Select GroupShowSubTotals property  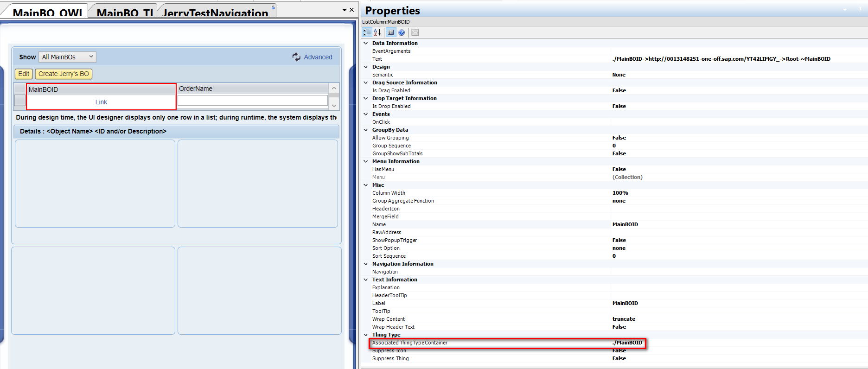click(614, 153)
